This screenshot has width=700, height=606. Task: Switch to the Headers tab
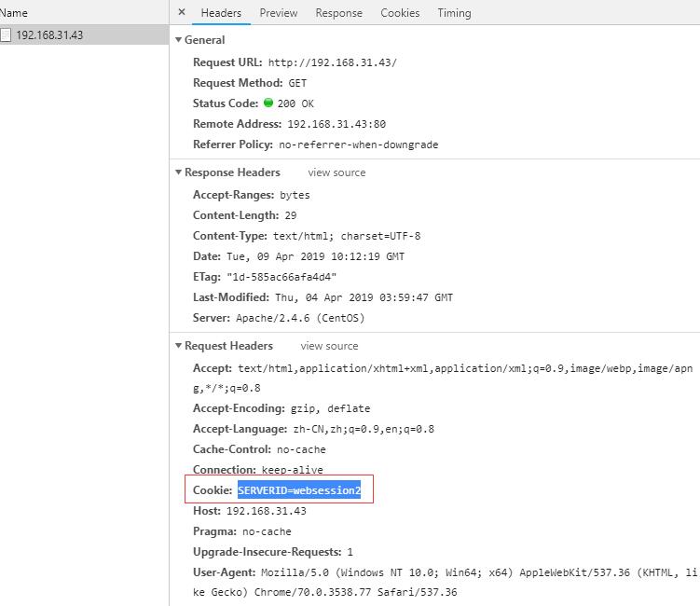tap(221, 13)
